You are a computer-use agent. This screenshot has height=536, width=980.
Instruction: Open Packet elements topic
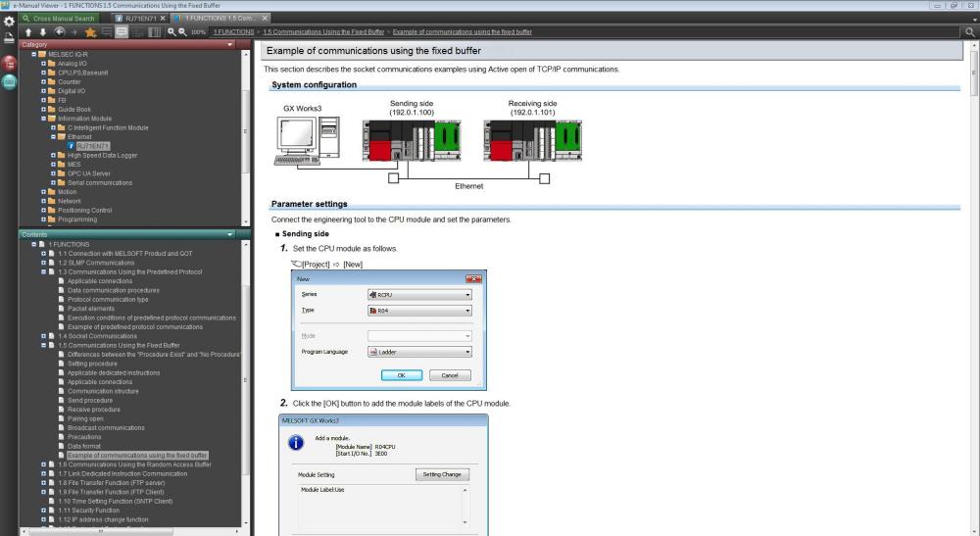tap(91, 309)
